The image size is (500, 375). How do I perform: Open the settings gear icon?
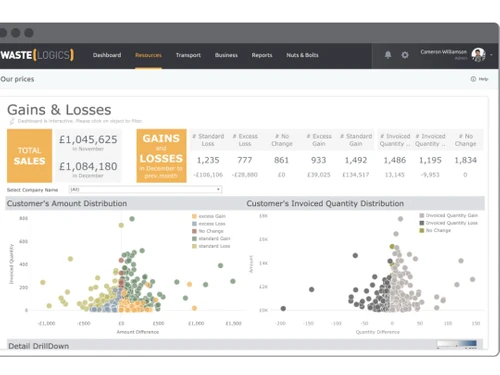405,55
